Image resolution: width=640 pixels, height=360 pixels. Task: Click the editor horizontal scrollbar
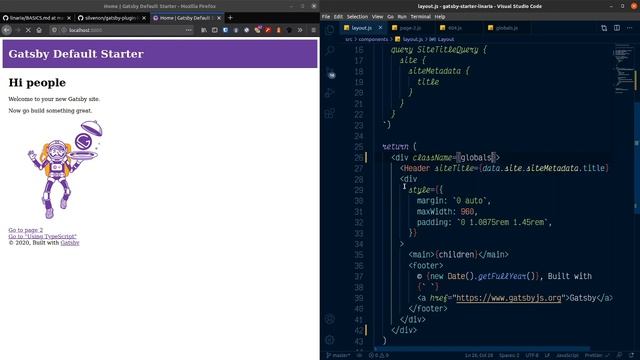482,349
